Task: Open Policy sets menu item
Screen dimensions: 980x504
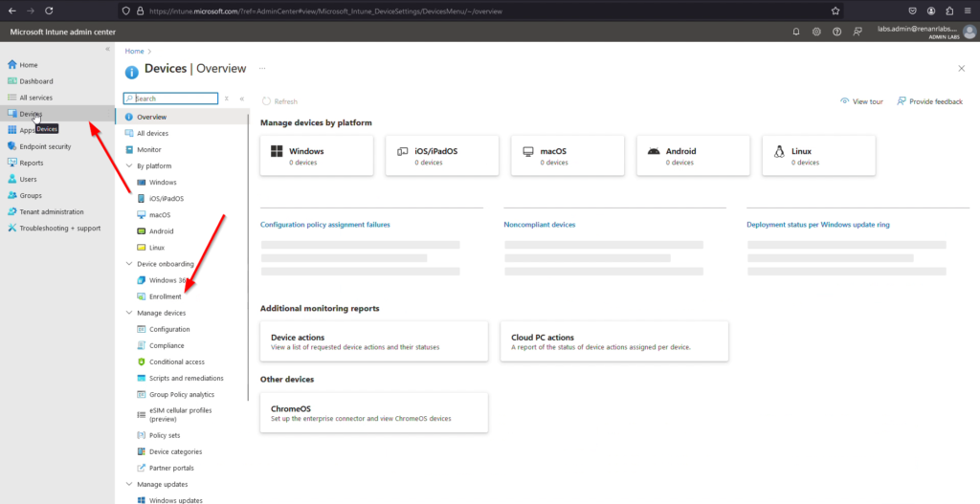Action: [x=165, y=435]
